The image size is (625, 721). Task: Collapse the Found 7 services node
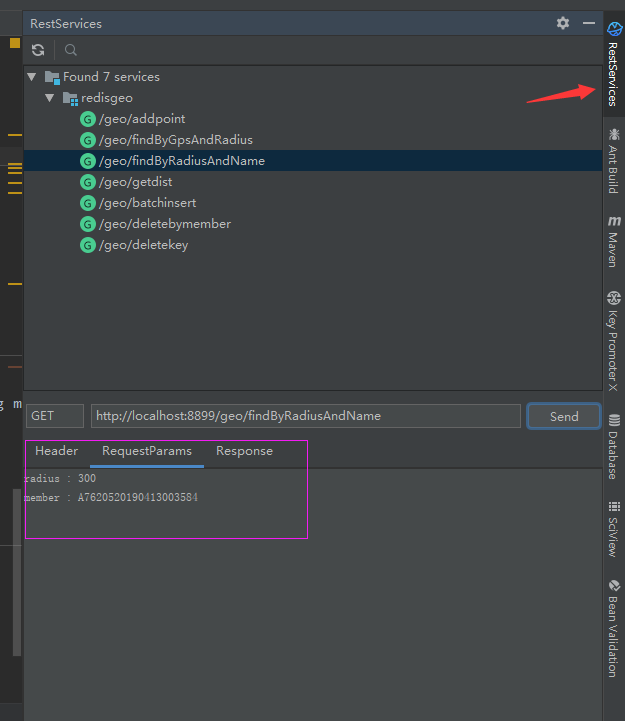tap(32, 77)
